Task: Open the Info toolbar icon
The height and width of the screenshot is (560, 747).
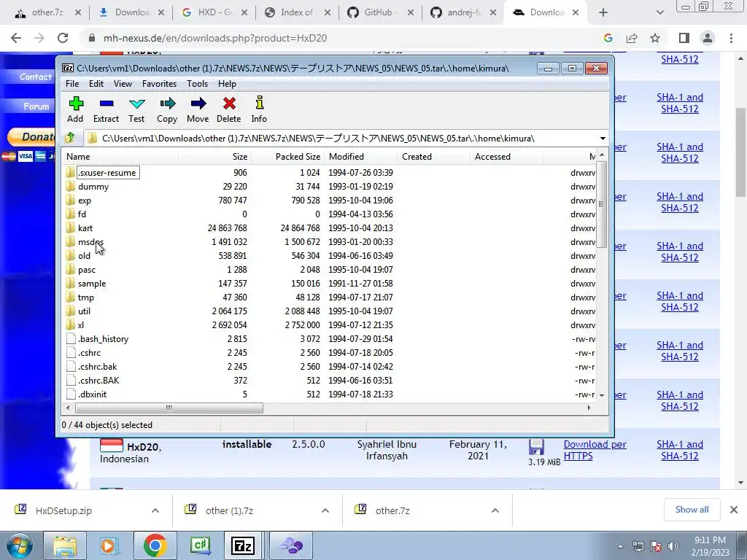Action: pos(259,109)
